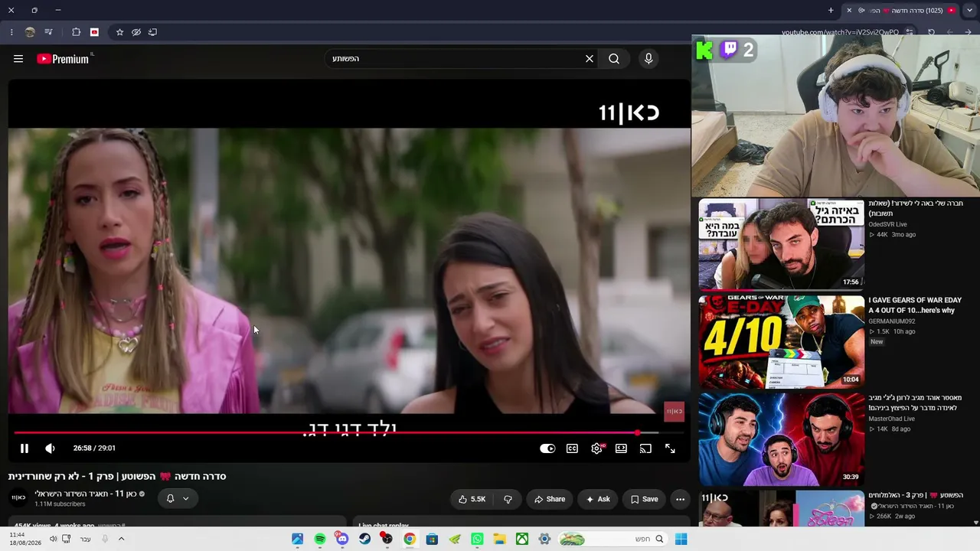Open the כאן 11 channel avatar
This screenshot has width=980, height=551.
click(18, 498)
